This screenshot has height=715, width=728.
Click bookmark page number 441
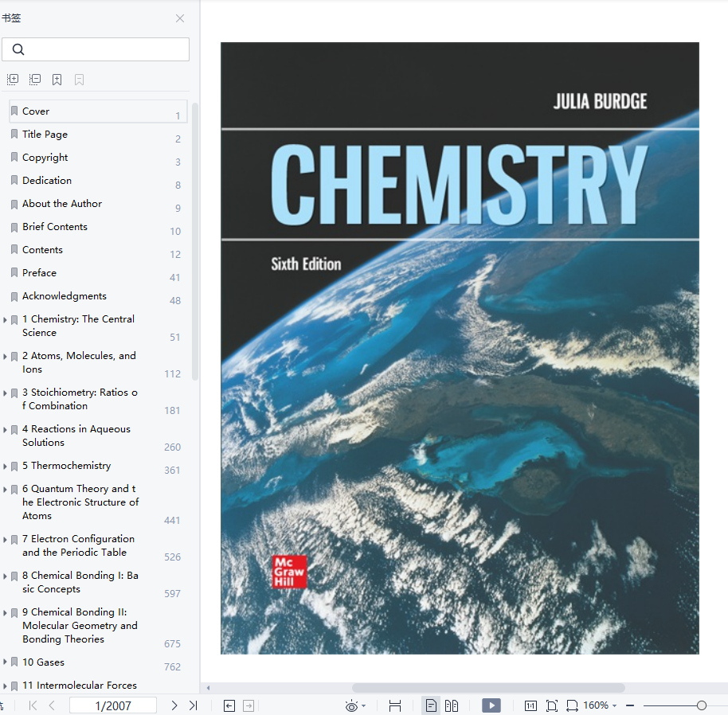click(172, 521)
